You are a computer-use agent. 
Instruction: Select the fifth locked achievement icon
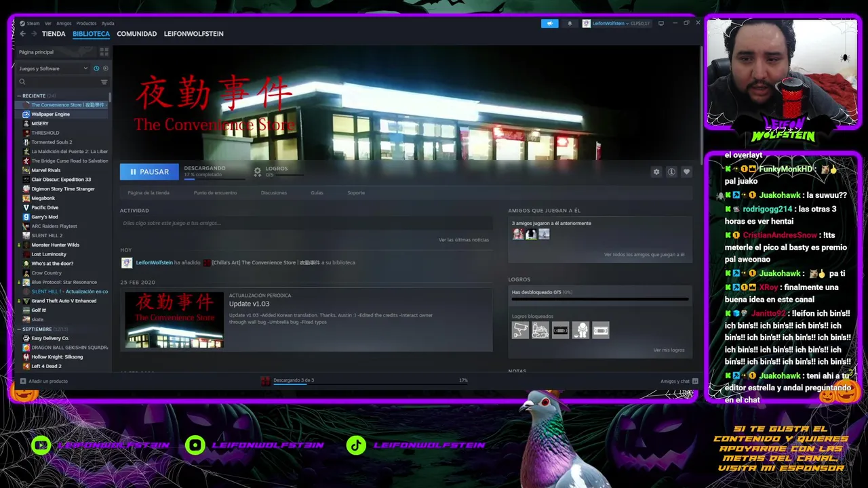[x=601, y=330]
